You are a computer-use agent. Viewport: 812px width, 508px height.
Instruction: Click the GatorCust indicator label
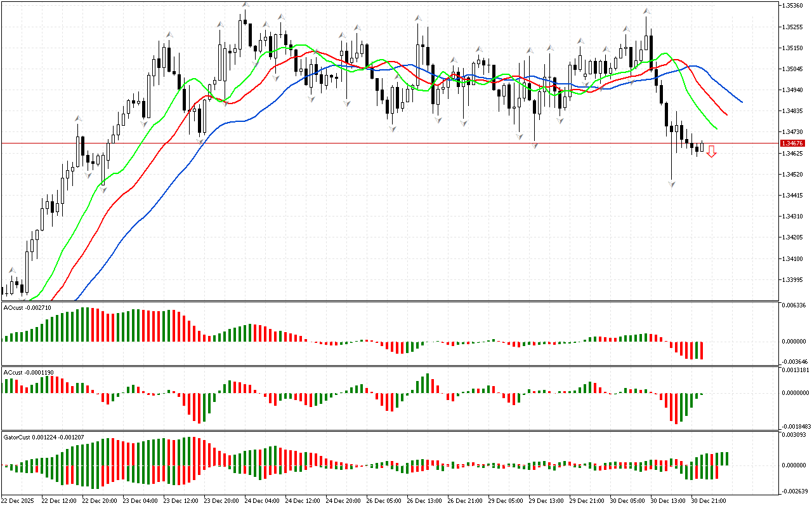point(43,438)
